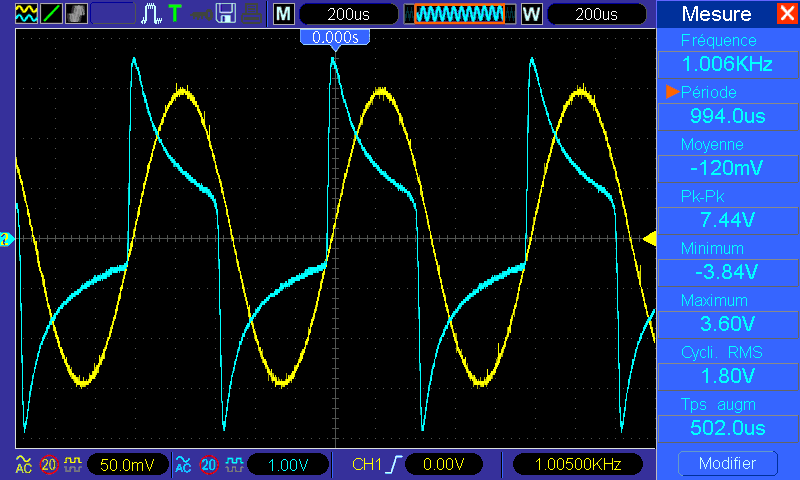Select the Tps augm measurement item
This screenshot has height=480, width=800.
[x=727, y=417]
